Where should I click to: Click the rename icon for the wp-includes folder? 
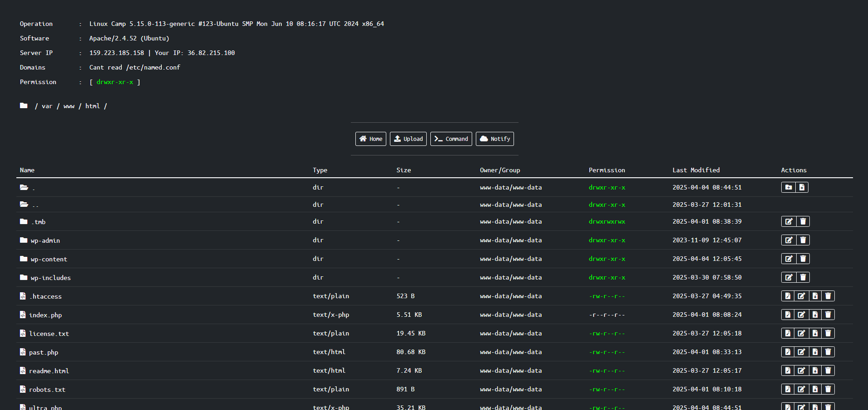coord(789,277)
